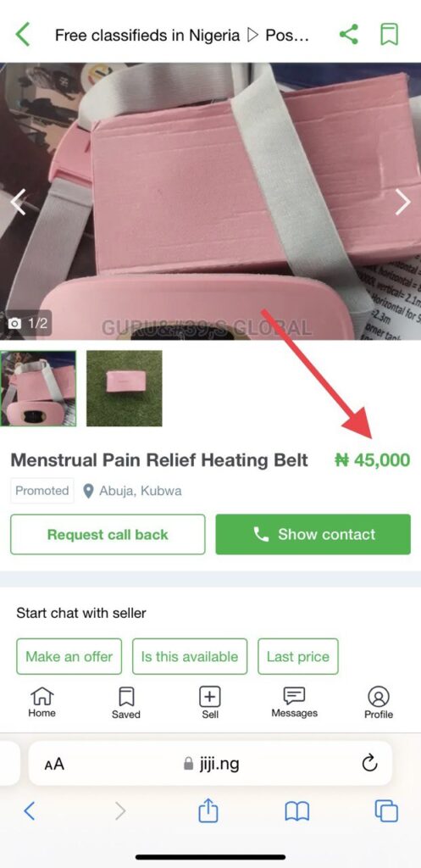
Task: Choose the Make an offer chat option
Action: [x=69, y=657]
